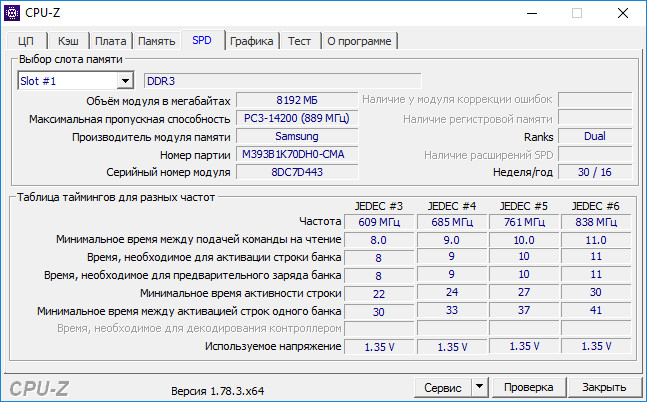Expand the Сервис button dropdown arrow
The width and height of the screenshot is (647, 402).
coord(479,387)
